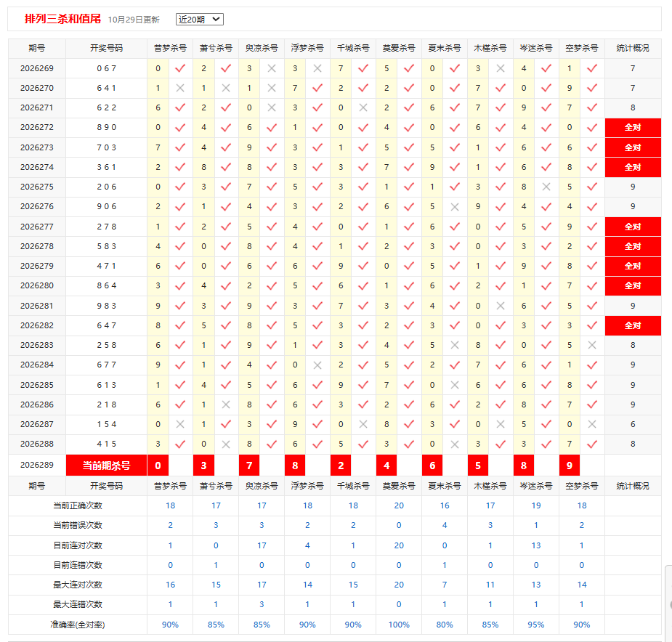Image resolution: width=672 pixels, height=642 pixels.
Task: Click X mark for 夏末杀号 in row 2026288
Action: [x=455, y=444]
